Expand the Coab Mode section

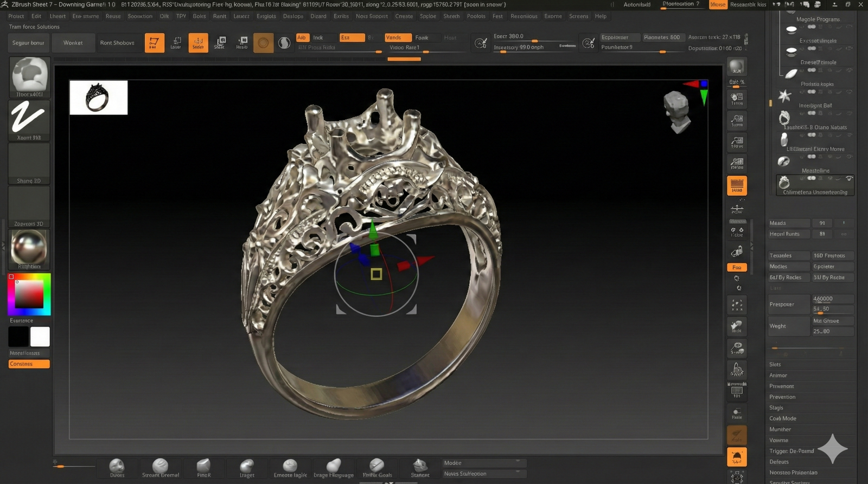tap(782, 418)
